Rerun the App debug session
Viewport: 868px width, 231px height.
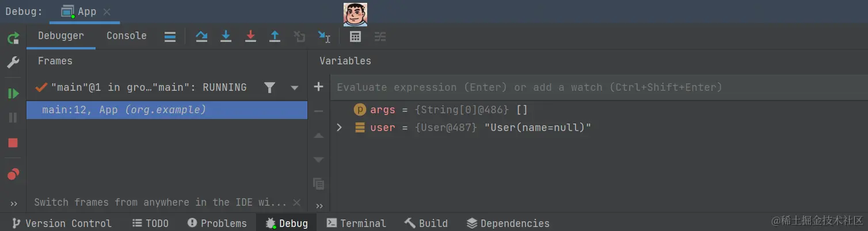pyautogui.click(x=13, y=38)
